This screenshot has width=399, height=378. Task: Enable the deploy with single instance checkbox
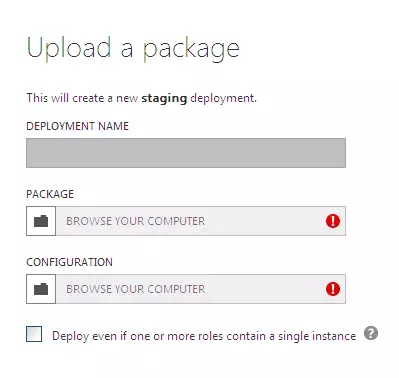pos(34,334)
